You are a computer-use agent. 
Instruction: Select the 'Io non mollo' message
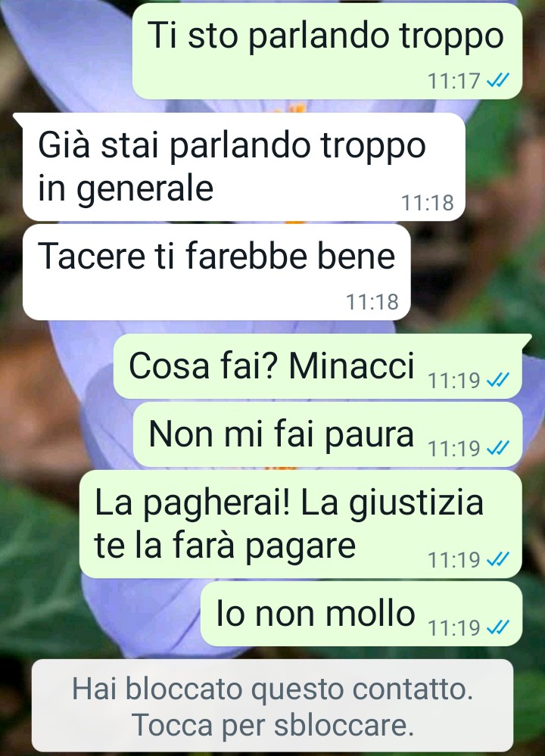tap(361, 614)
